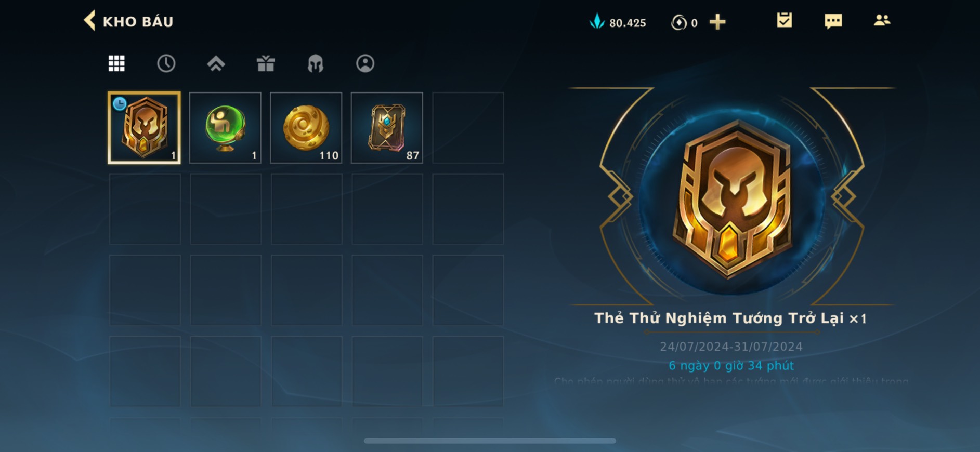Open the missions checklist icon
The width and height of the screenshot is (980, 452).
tap(784, 20)
